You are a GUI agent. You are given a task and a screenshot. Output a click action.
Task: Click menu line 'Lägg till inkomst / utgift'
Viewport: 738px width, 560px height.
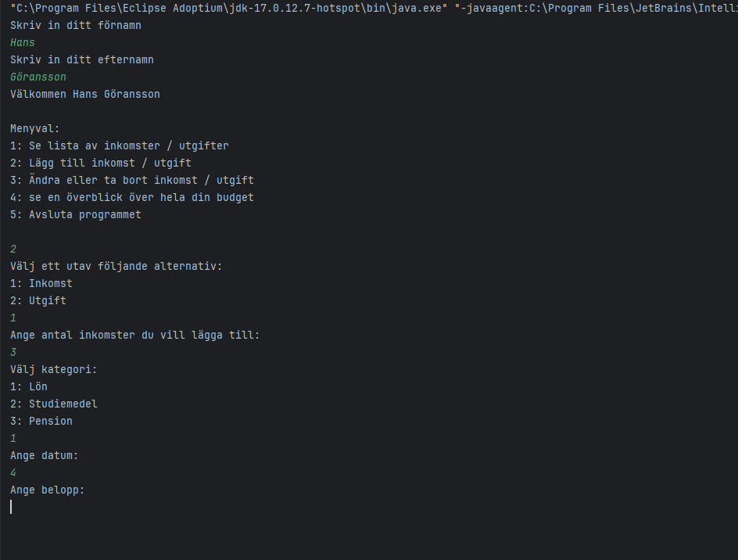(x=101, y=163)
